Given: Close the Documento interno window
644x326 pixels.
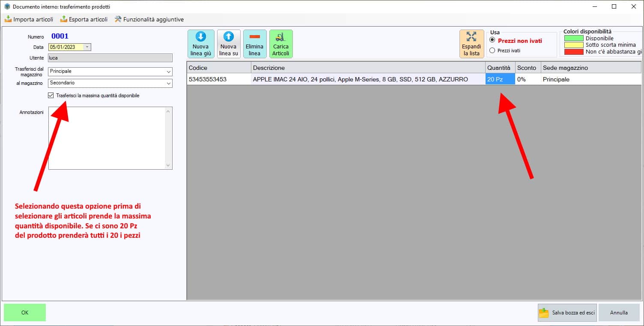Looking at the screenshot, I should 634,6.
